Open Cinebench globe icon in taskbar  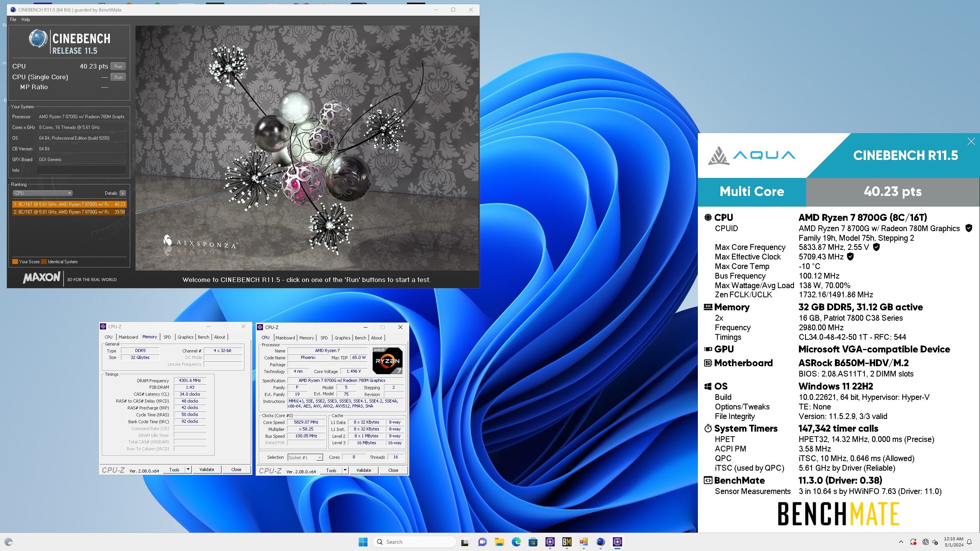(600, 542)
